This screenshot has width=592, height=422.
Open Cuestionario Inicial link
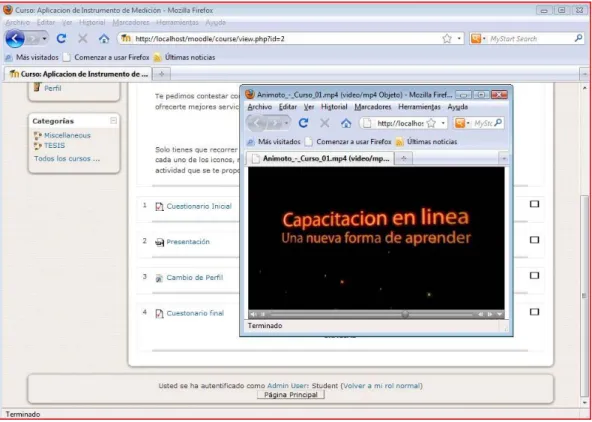coord(199,206)
